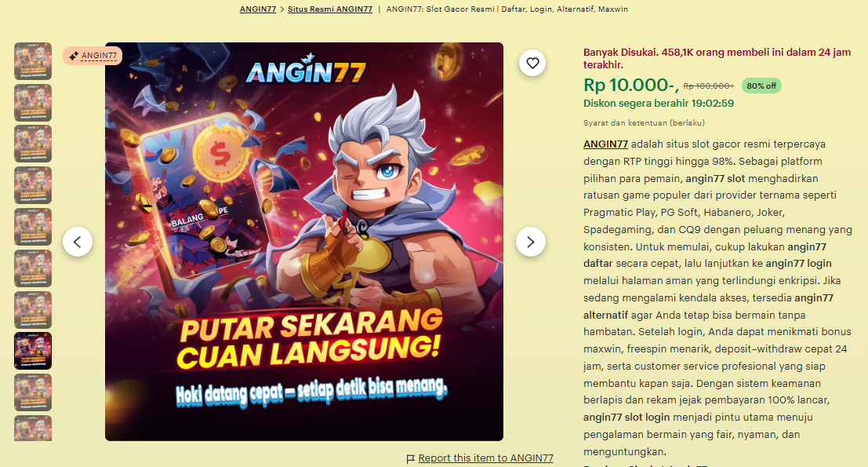The width and height of the screenshot is (868, 467).
Task: Select the first product thumbnail
Action: [x=33, y=61]
